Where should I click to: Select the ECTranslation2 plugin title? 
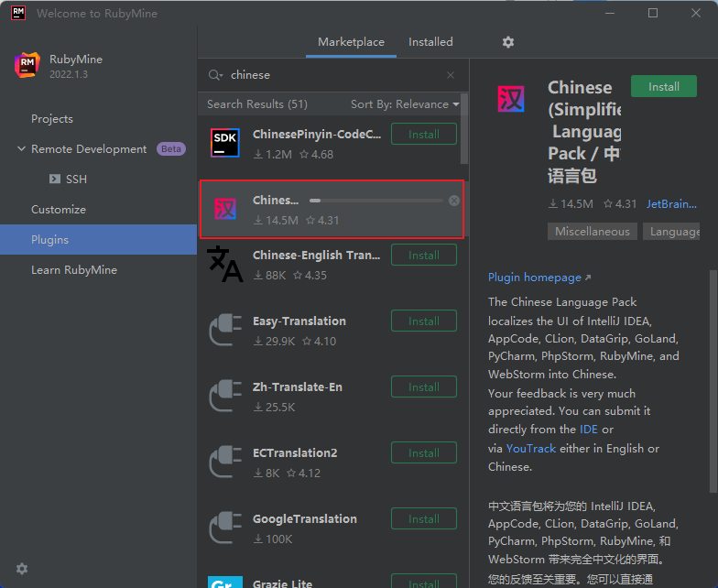click(x=295, y=452)
